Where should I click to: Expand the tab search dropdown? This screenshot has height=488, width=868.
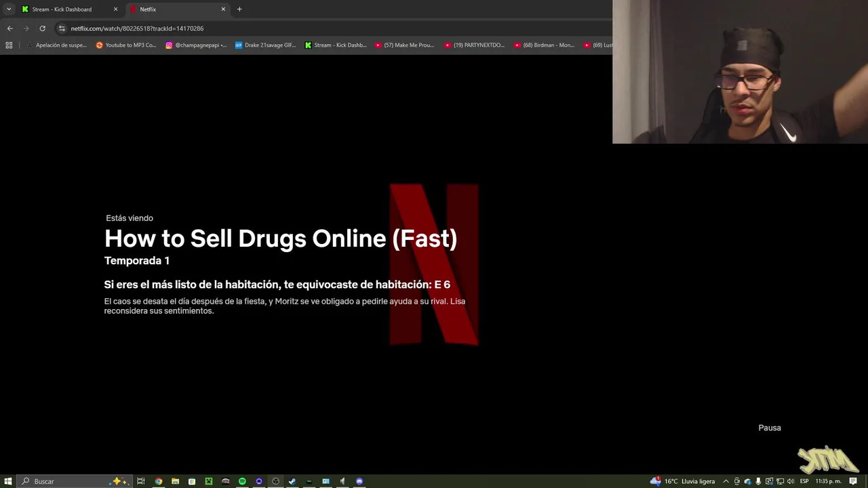[x=9, y=9]
